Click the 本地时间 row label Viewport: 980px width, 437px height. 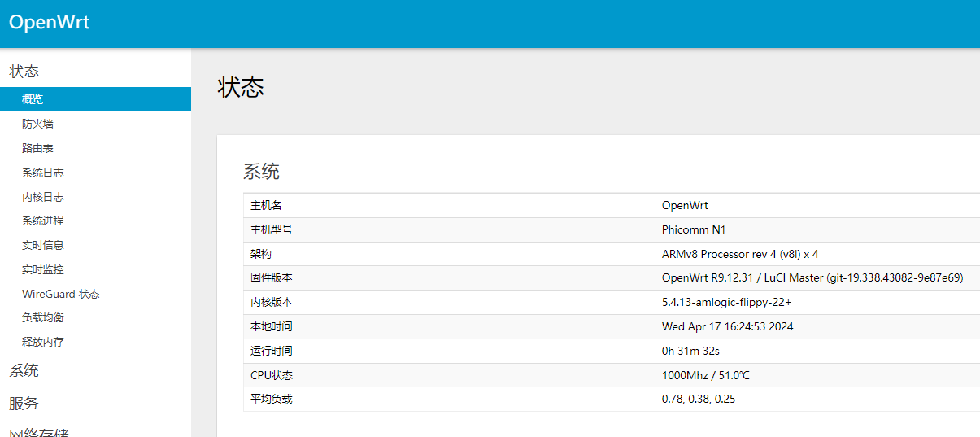[272, 326]
